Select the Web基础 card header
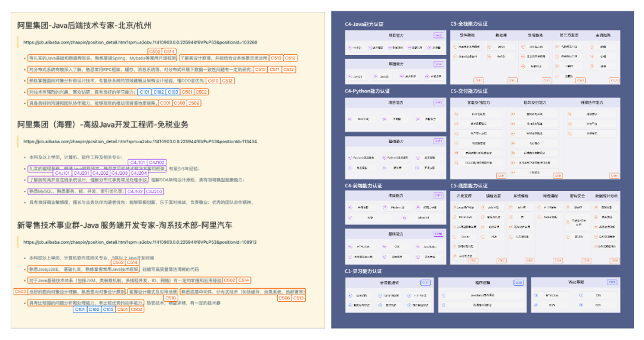 pos(575,283)
